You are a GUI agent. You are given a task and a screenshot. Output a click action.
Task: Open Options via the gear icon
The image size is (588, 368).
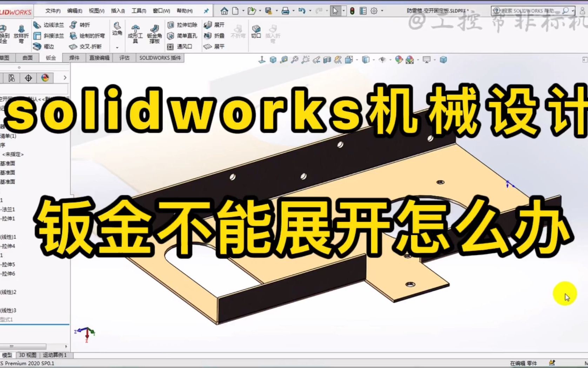(374, 11)
